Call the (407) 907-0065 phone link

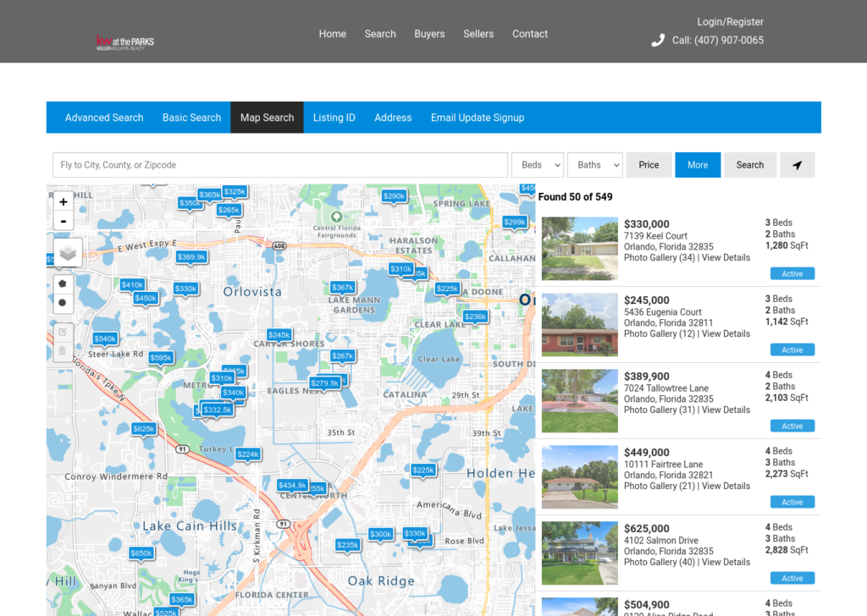[x=718, y=41]
